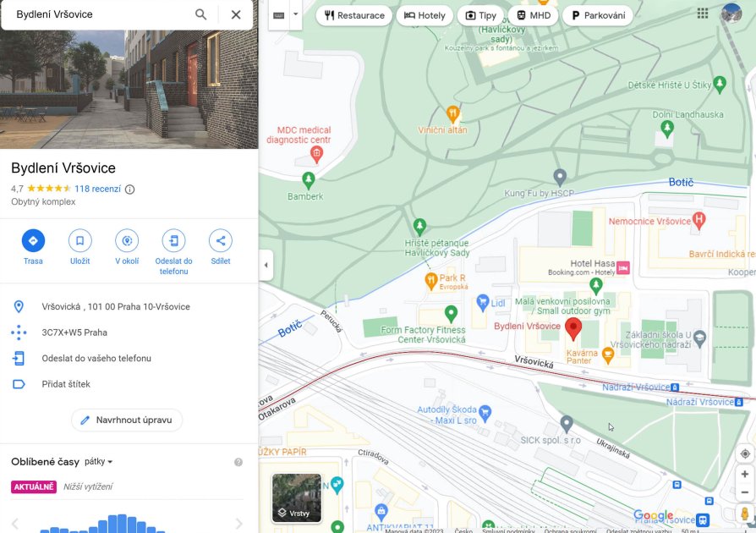The width and height of the screenshot is (756, 533).
Task: Click the red Bydlení Vršovice map pin
Action: click(573, 328)
